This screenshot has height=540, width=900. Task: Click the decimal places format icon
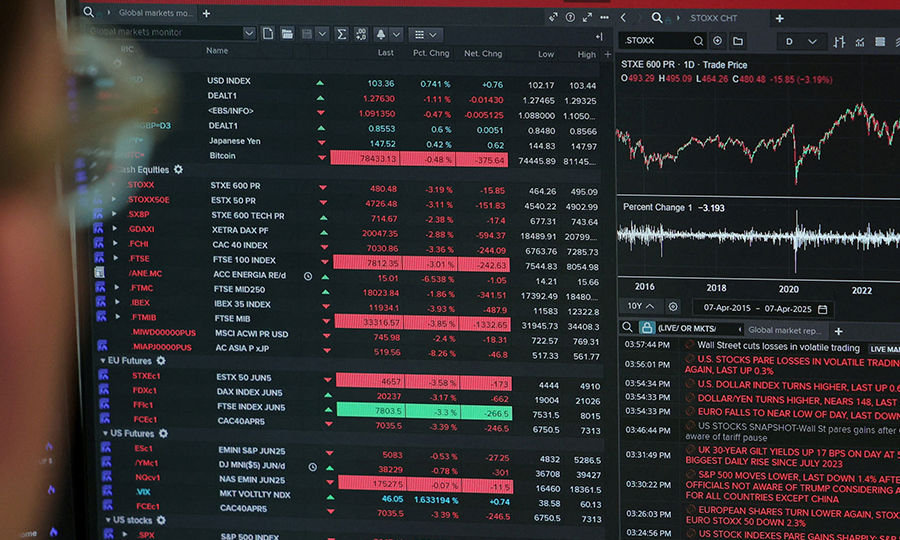pos(361,34)
